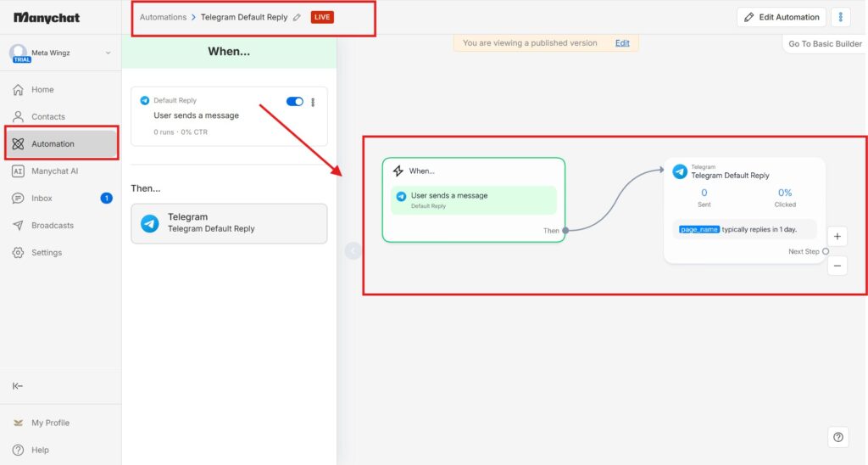Click Telegram Default Reply node title on canvas

(730, 175)
